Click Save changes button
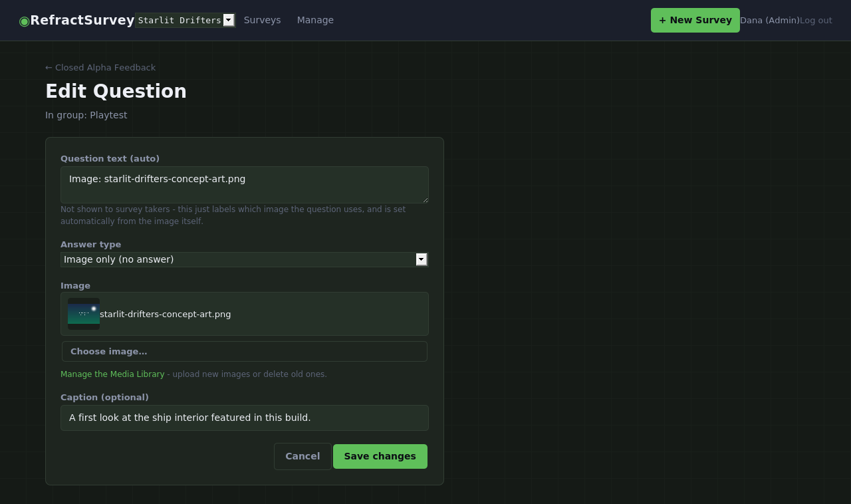This screenshot has height=504, width=851. [380, 456]
